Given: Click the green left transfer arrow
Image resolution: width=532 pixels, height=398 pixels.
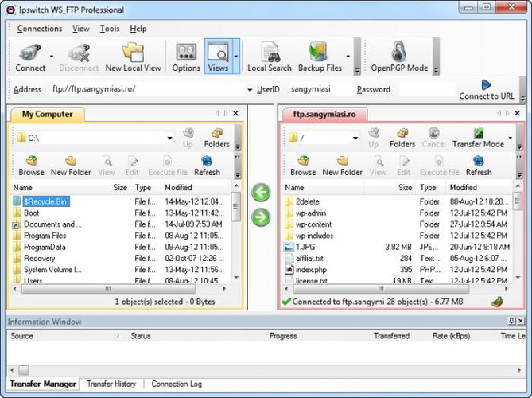Looking at the screenshot, I should pos(261,193).
